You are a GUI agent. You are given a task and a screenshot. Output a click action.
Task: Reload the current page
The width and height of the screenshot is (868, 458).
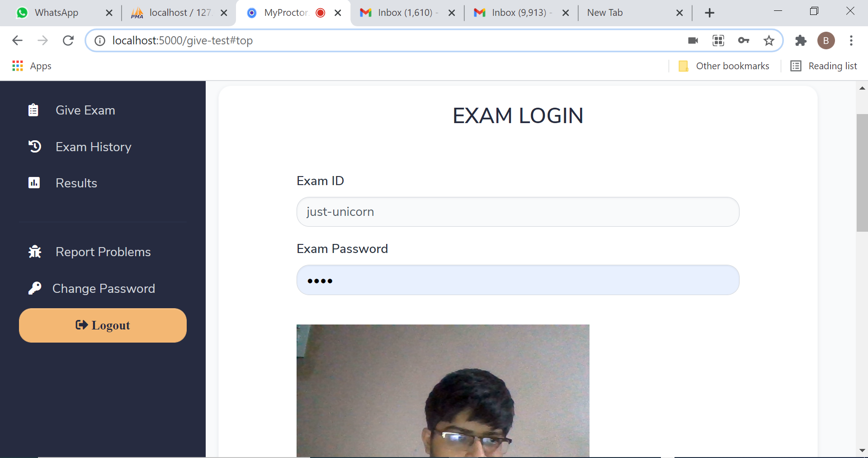[x=68, y=41]
